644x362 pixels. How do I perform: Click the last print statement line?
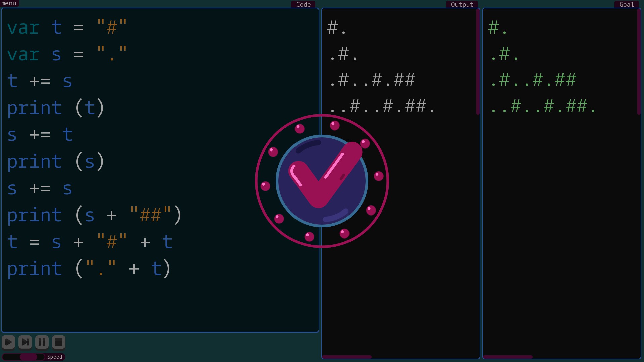click(x=89, y=269)
